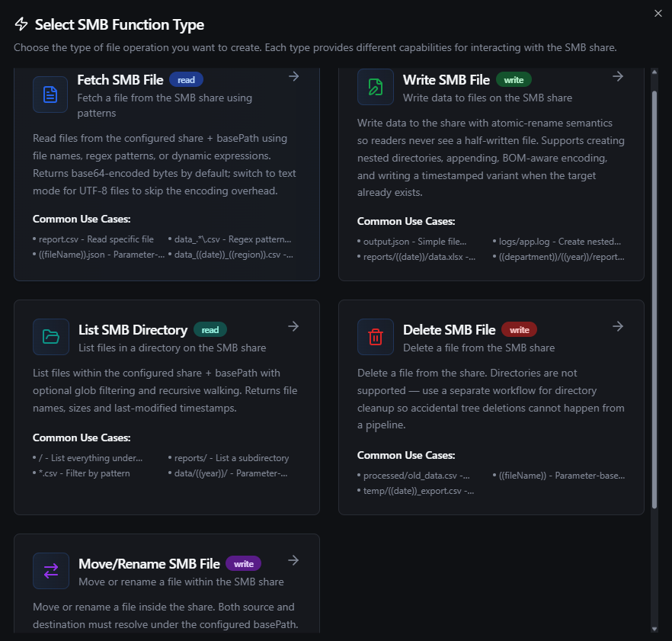Click the read badge on Fetch SMB File
The height and width of the screenshot is (641, 672).
pyautogui.click(x=186, y=80)
